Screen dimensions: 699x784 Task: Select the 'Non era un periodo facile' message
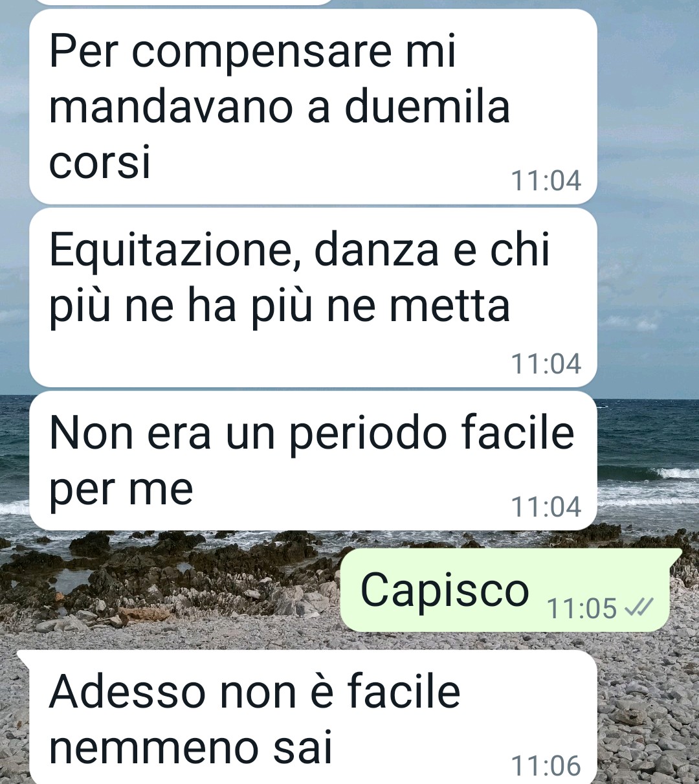point(313,460)
